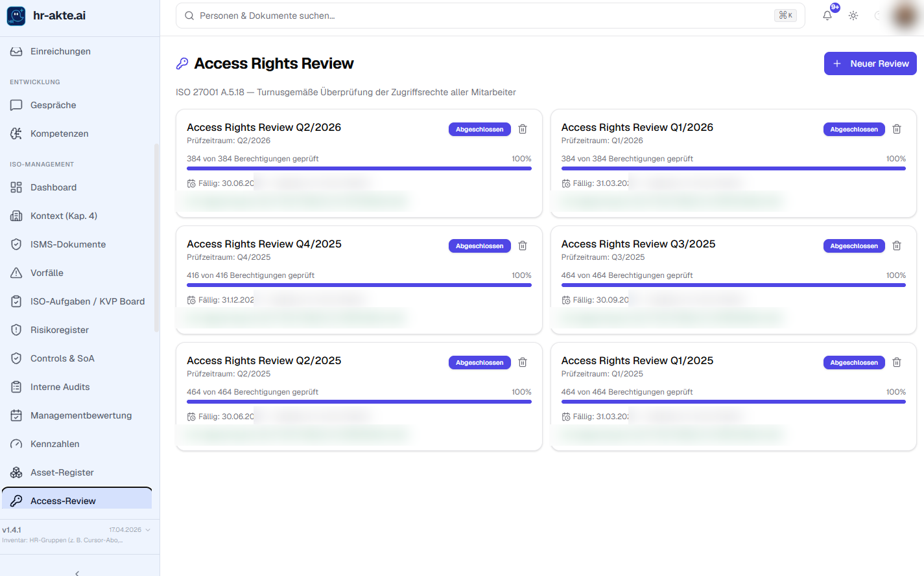Click the 17.04.2026 version date
This screenshot has height=576, width=924.
coord(125,530)
